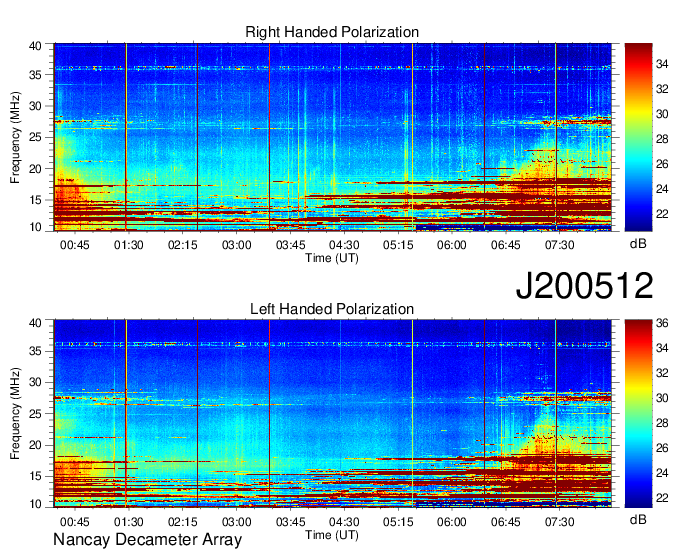The image size is (680, 552).
Task: Click the Right Handed plot's colorbar
Action: (638, 137)
